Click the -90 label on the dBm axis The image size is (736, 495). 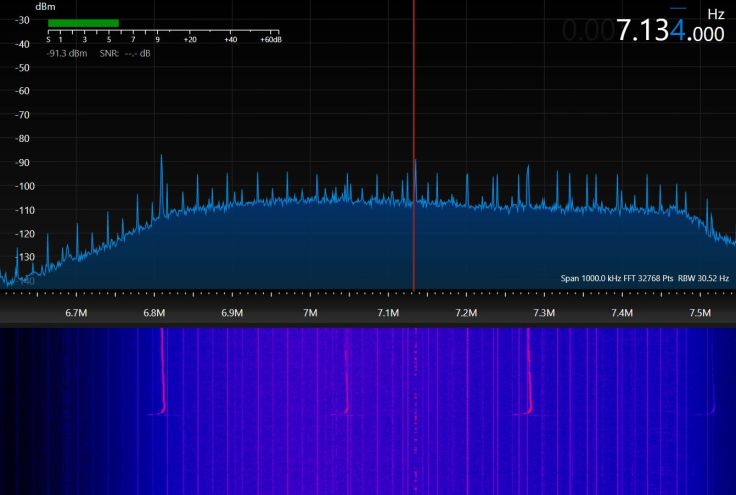[x=21, y=162]
